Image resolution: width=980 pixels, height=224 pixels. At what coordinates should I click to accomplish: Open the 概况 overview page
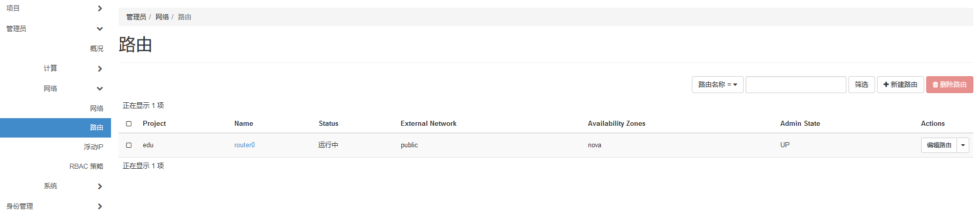point(97,49)
